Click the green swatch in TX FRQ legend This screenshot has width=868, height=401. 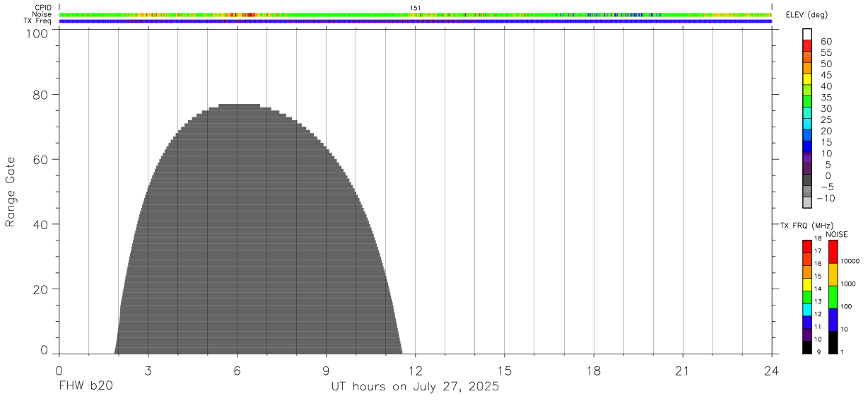(x=807, y=297)
